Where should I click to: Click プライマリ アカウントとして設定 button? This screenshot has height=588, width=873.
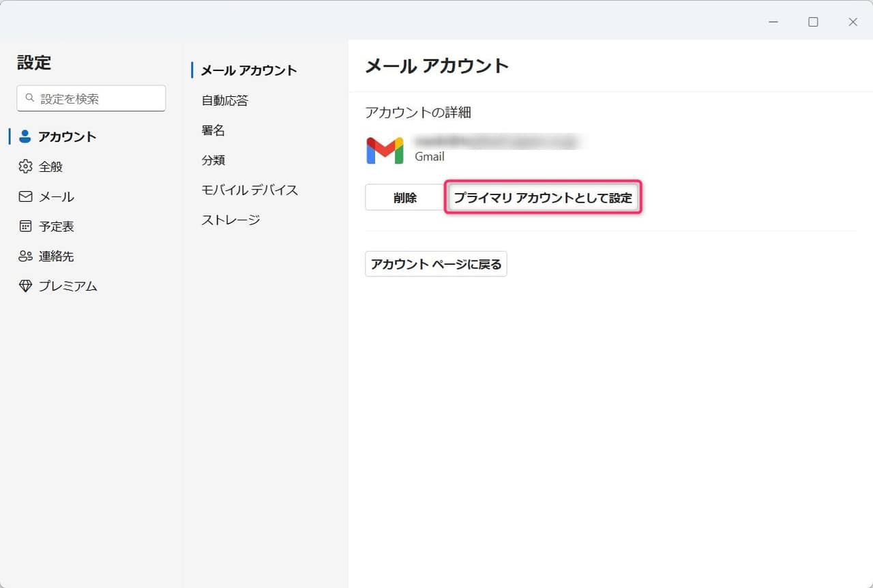point(543,198)
